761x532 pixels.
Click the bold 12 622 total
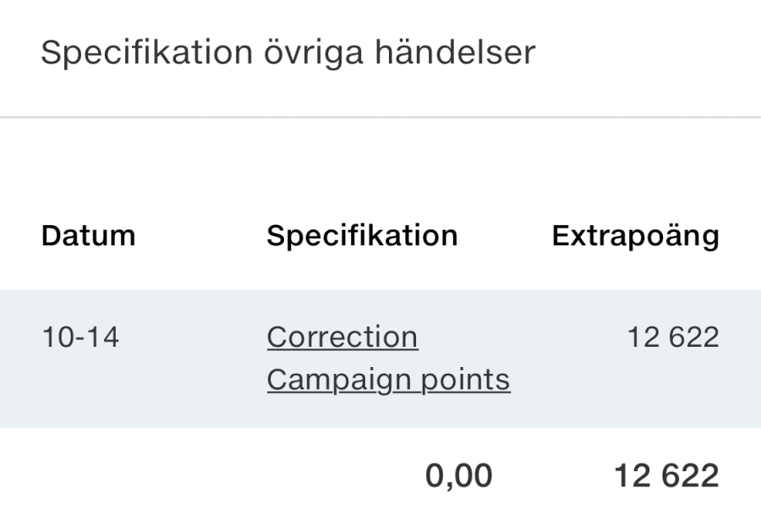pos(666,476)
